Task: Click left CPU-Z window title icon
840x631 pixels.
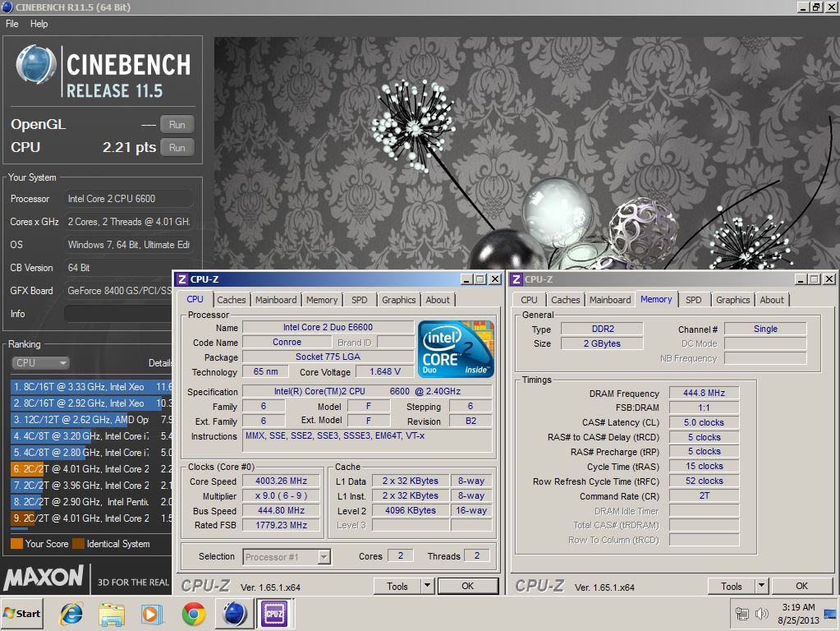Action: (x=182, y=279)
